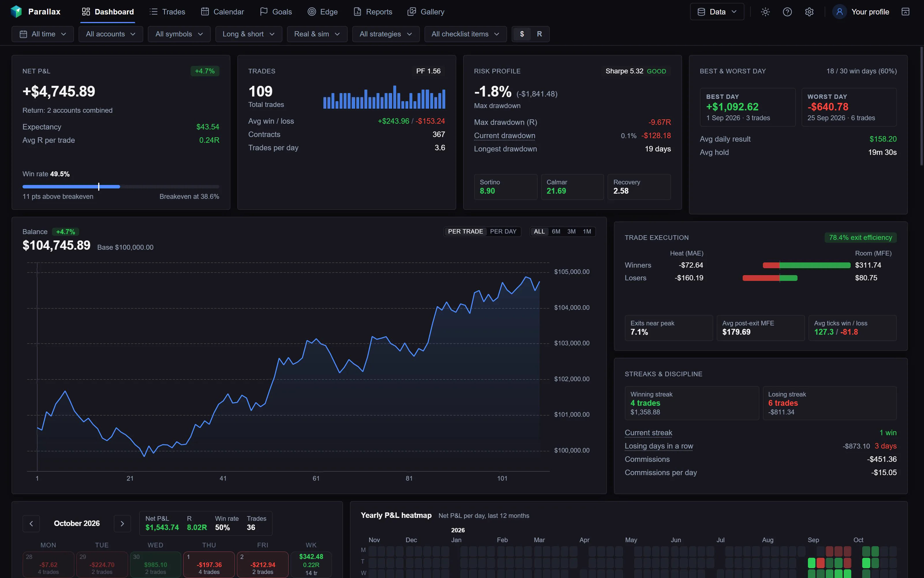The image size is (924, 578).
Task: Open the settings gear icon
Action: coord(809,12)
